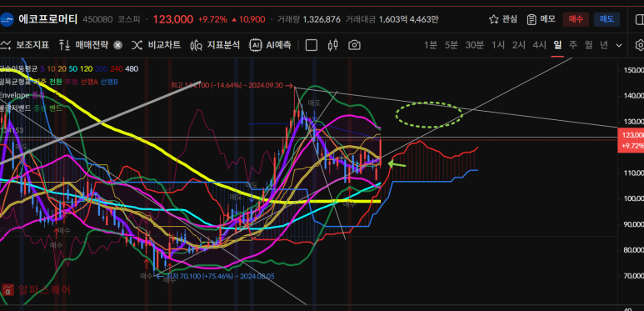Screen dimensions: 644x311
Task: Switch to the 4시 timeframe
Action: point(539,45)
